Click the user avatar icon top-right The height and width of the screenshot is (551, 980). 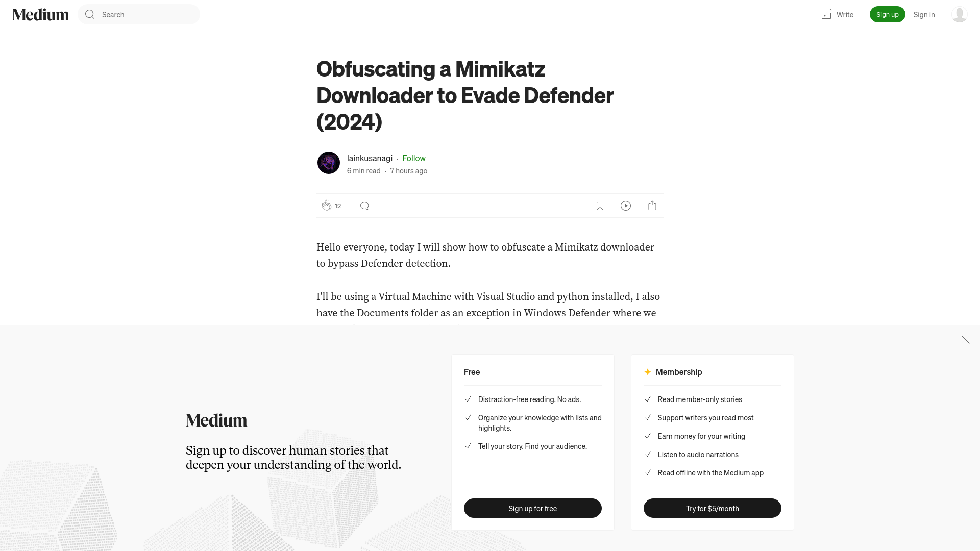[959, 15]
